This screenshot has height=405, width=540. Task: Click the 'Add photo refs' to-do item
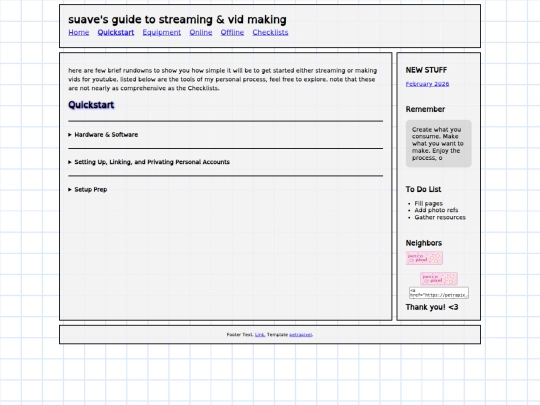[436, 210]
